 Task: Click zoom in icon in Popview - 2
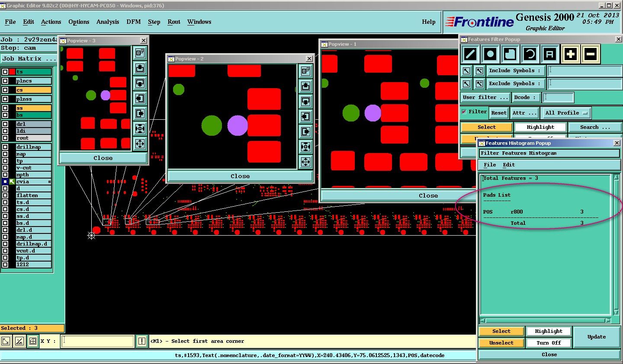click(305, 147)
